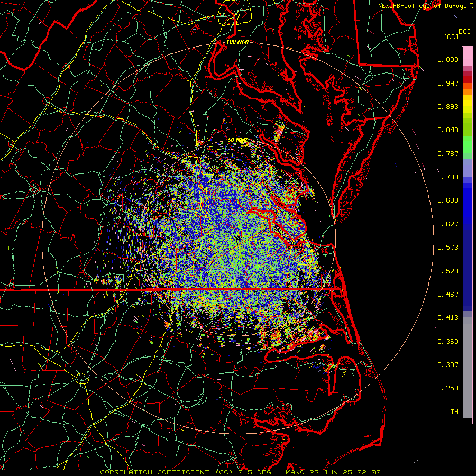
Task: Click the 0.253 legend value
Action: 448,388
